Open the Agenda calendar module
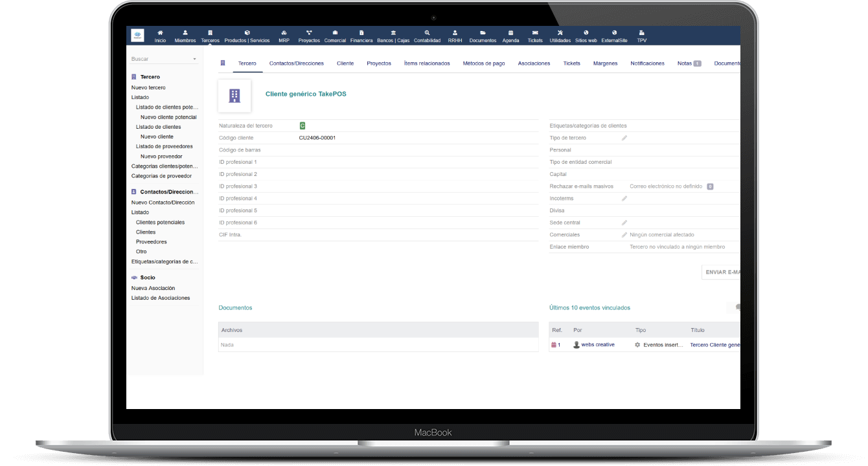This screenshot has height=466, width=868. (510, 36)
